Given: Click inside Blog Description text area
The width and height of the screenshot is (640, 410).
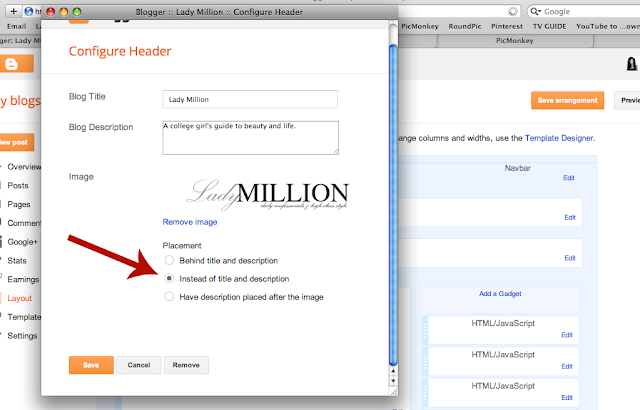Looking at the screenshot, I should pyautogui.click(x=250, y=137).
